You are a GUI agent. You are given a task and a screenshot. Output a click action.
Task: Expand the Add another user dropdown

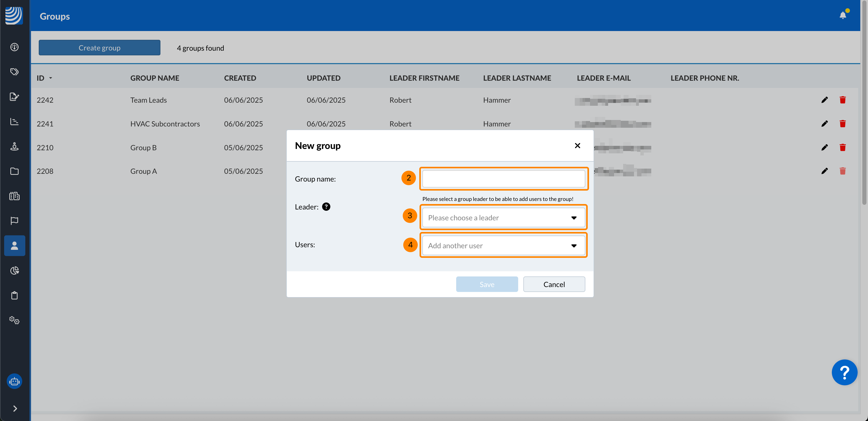pos(503,246)
